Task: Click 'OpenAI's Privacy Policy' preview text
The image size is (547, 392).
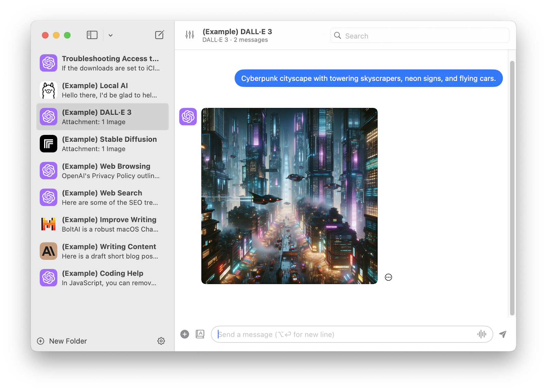Action: click(x=111, y=176)
